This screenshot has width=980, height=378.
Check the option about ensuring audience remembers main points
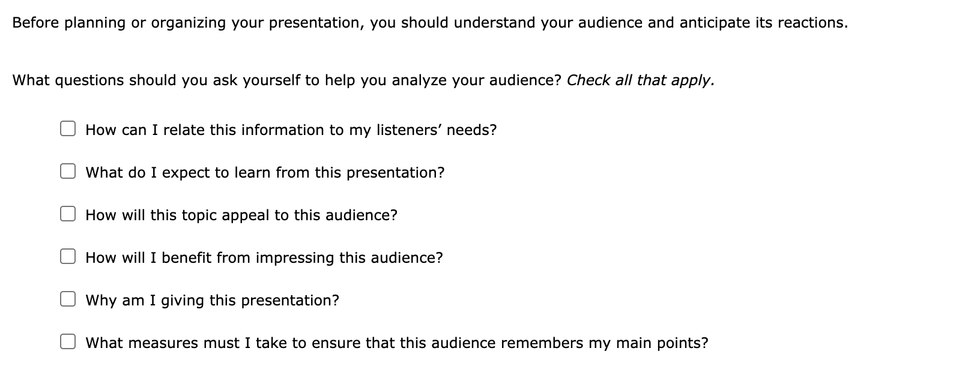(x=68, y=341)
